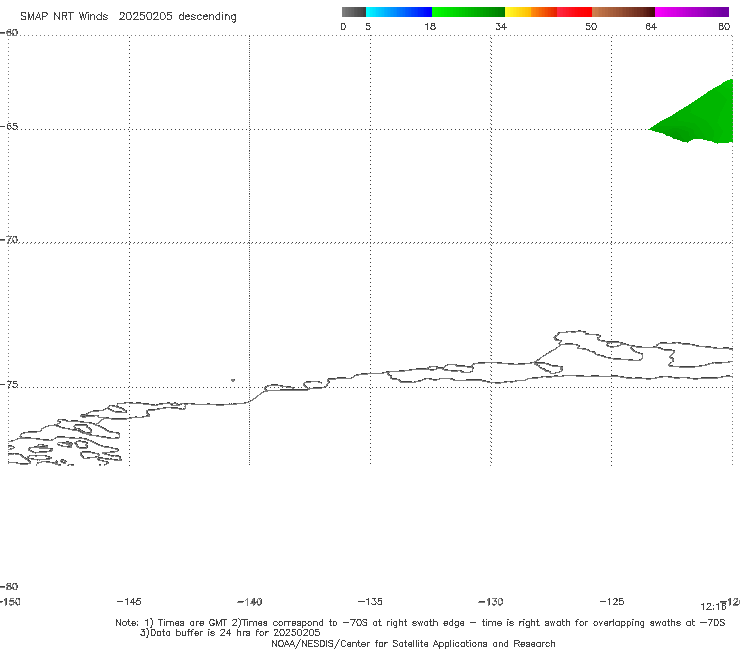Screen dimensions: 740x650
Task: Click the magenta-purple segment of the color bar
Action: [692, 12]
